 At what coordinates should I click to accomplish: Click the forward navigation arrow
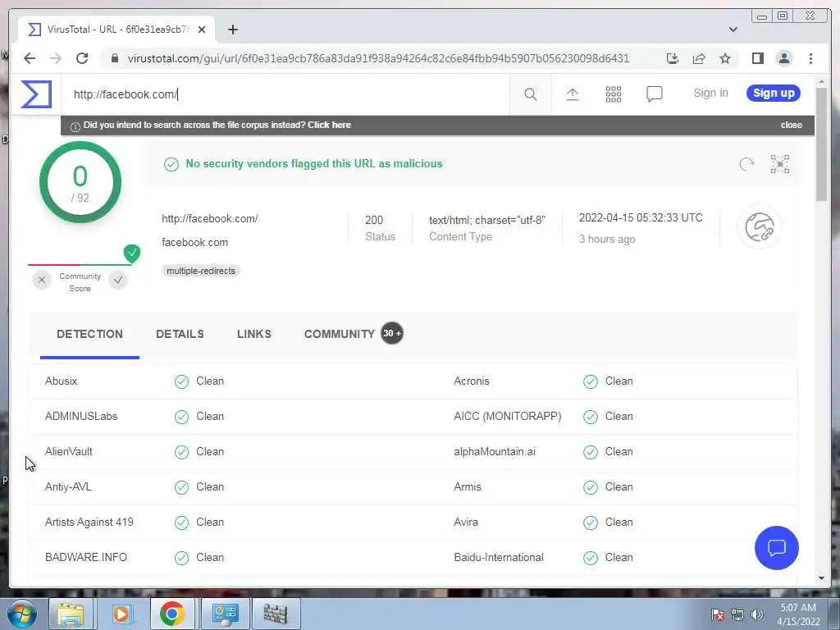[56, 58]
